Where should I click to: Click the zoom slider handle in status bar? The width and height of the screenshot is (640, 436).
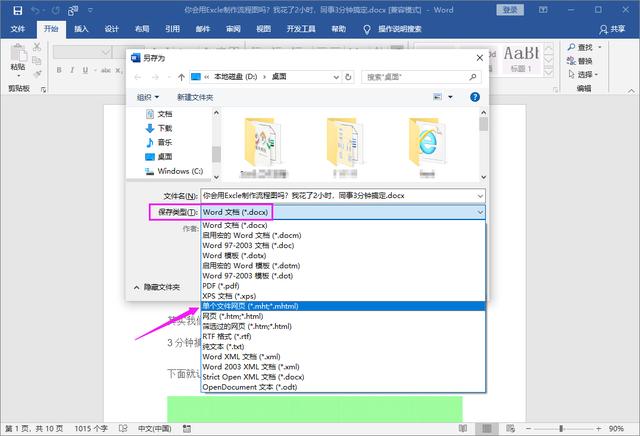coord(562,429)
